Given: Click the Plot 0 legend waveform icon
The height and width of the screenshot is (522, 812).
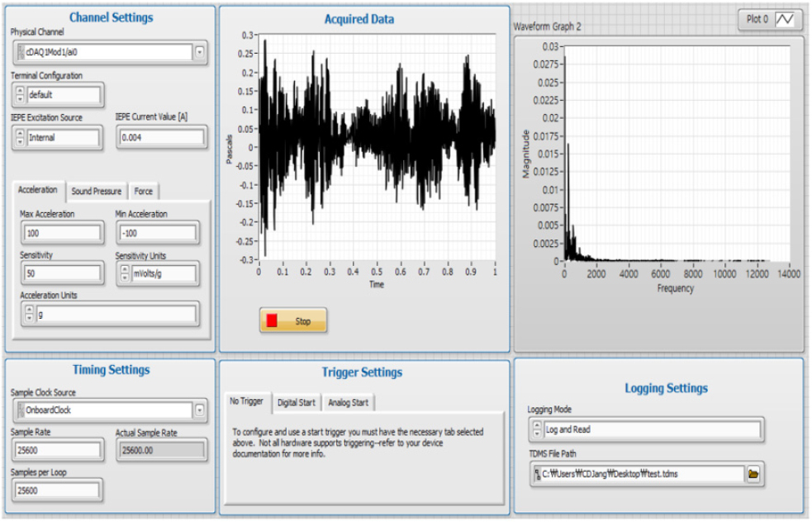Looking at the screenshot, I should pos(784,20).
